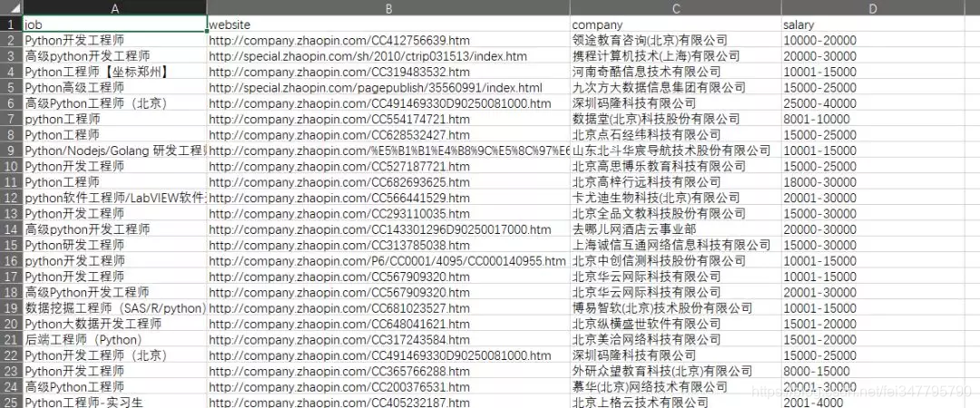
Task: Select cell '后端工程师（Python）'
Action: coord(114,339)
